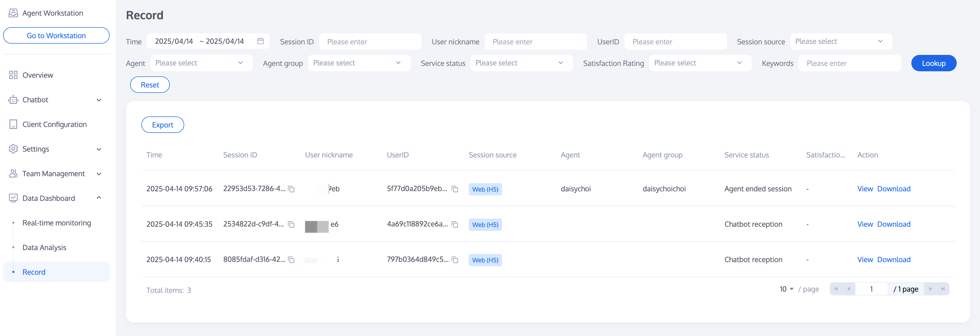Open Real-time monitoring in sidebar
The width and height of the screenshot is (980, 336).
tap(57, 223)
